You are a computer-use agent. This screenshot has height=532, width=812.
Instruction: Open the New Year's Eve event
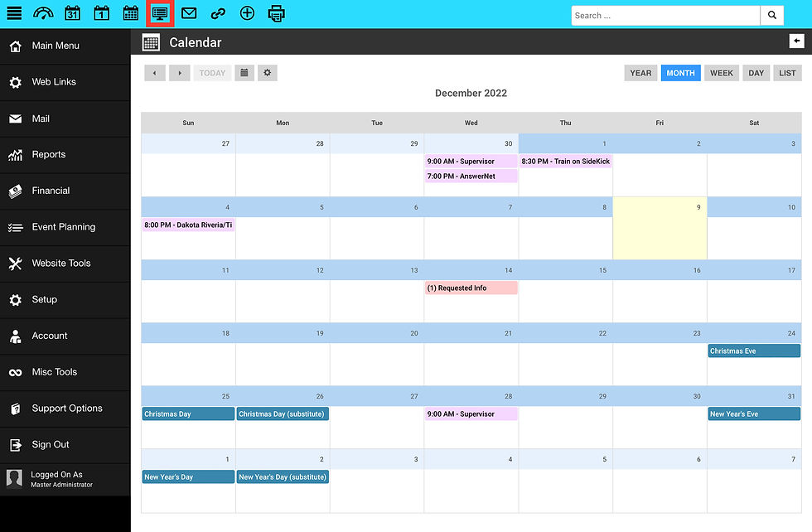tap(754, 414)
